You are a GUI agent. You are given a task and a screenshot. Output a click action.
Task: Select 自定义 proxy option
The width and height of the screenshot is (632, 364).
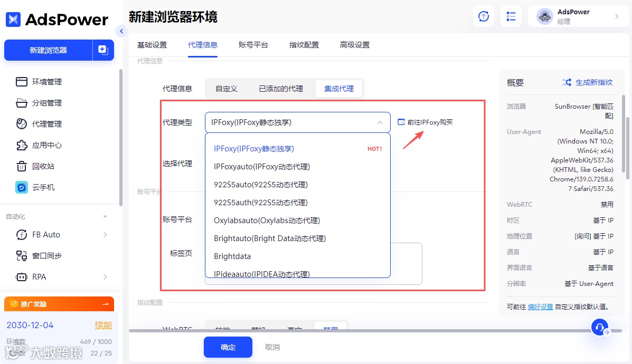point(227,89)
